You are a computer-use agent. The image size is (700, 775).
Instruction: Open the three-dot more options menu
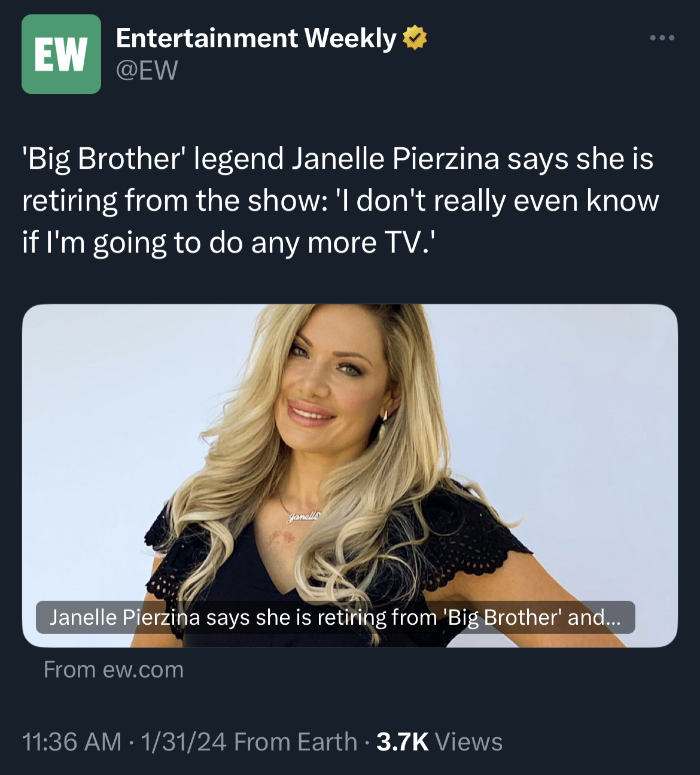(662, 38)
